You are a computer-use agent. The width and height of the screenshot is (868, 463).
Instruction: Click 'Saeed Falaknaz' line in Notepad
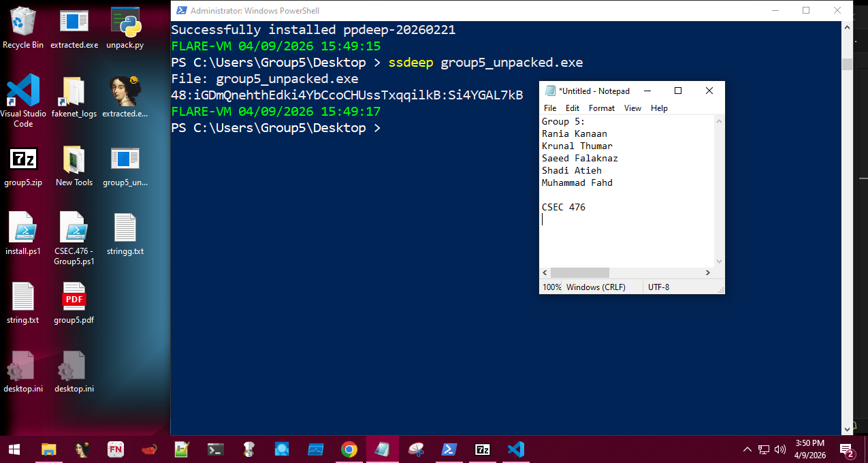tap(580, 158)
